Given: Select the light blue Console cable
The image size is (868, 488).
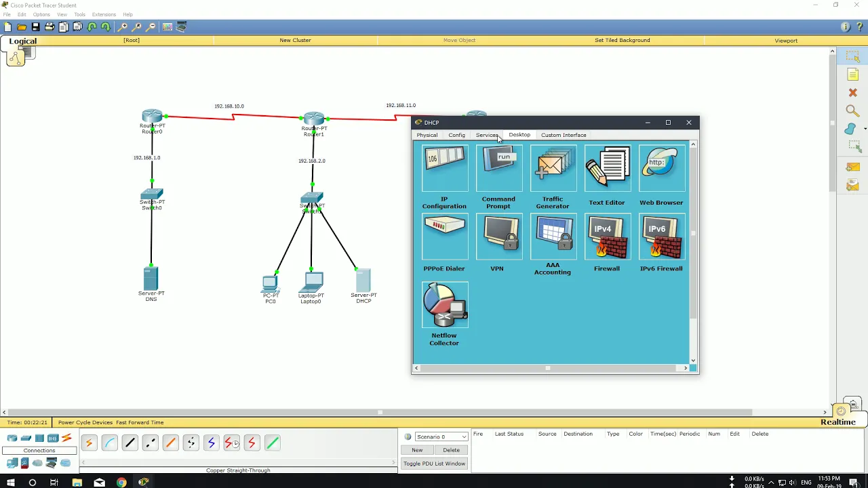Looking at the screenshot, I should click(x=109, y=443).
